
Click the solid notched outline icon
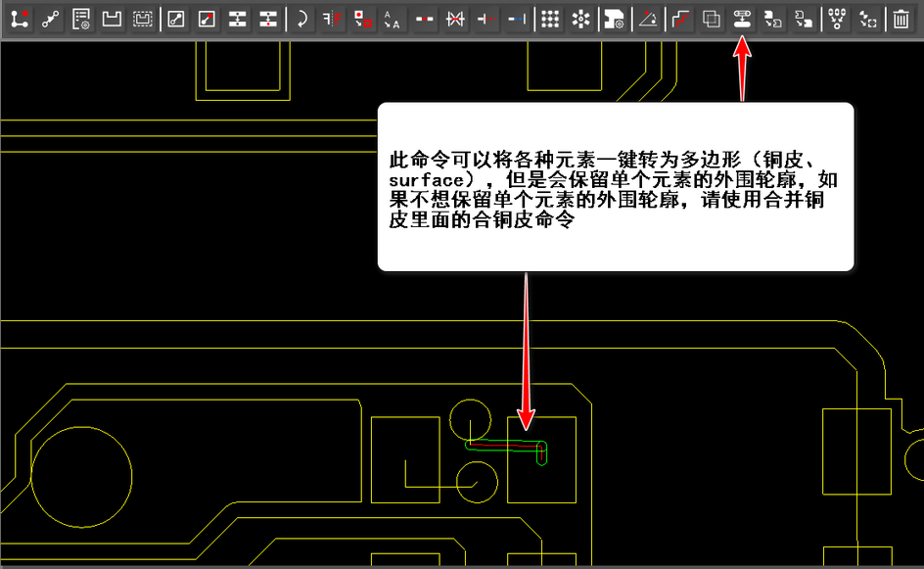coord(112,19)
